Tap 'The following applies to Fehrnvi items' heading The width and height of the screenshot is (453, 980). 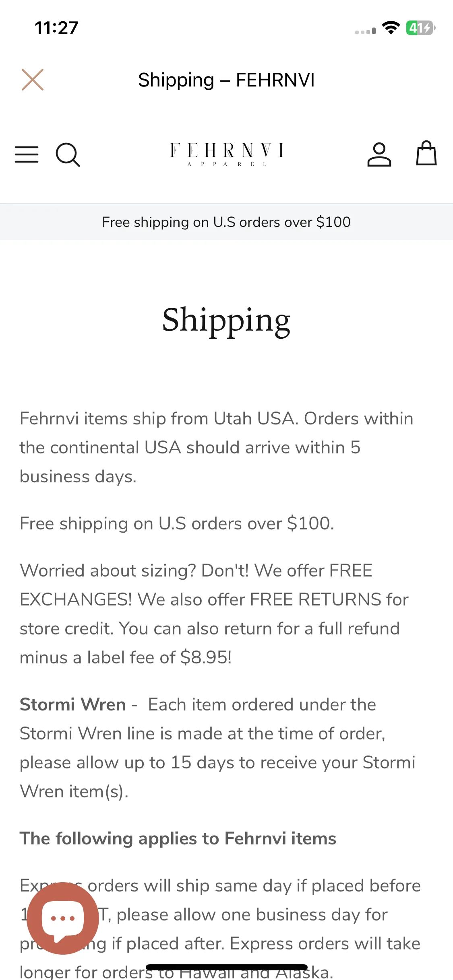pyautogui.click(x=178, y=839)
